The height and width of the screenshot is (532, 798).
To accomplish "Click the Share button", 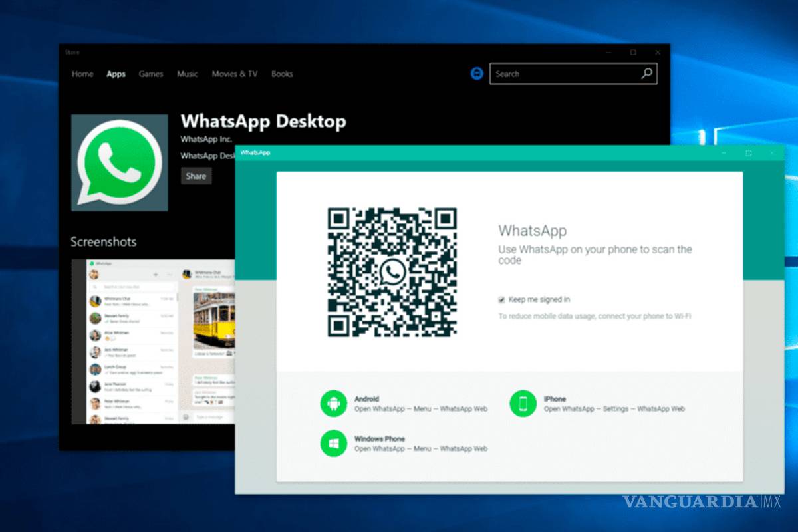I will (196, 176).
